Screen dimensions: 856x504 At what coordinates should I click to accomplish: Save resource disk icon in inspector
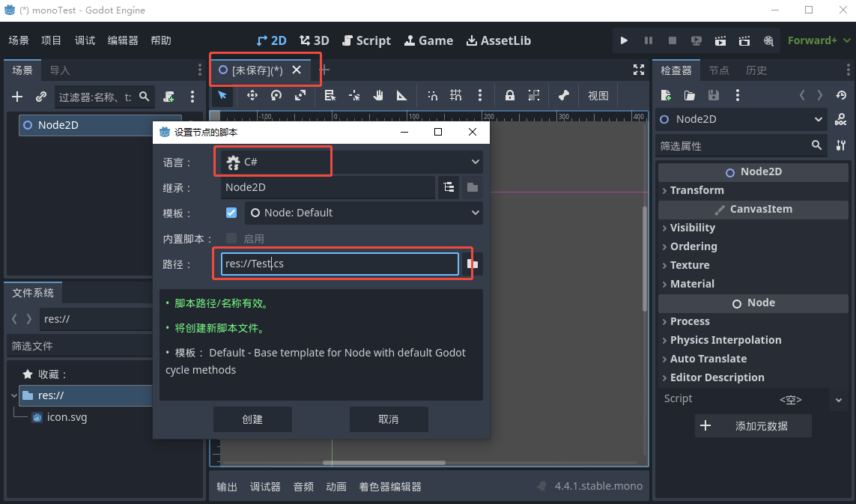714,96
